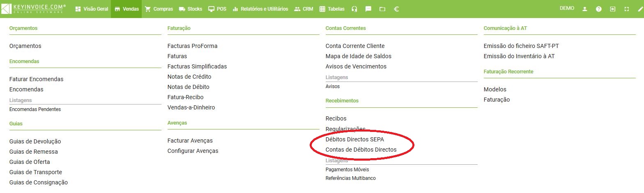644x193 pixels.
Task: Open Mapa de Idade de Saldos
Action: pyautogui.click(x=359, y=56)
